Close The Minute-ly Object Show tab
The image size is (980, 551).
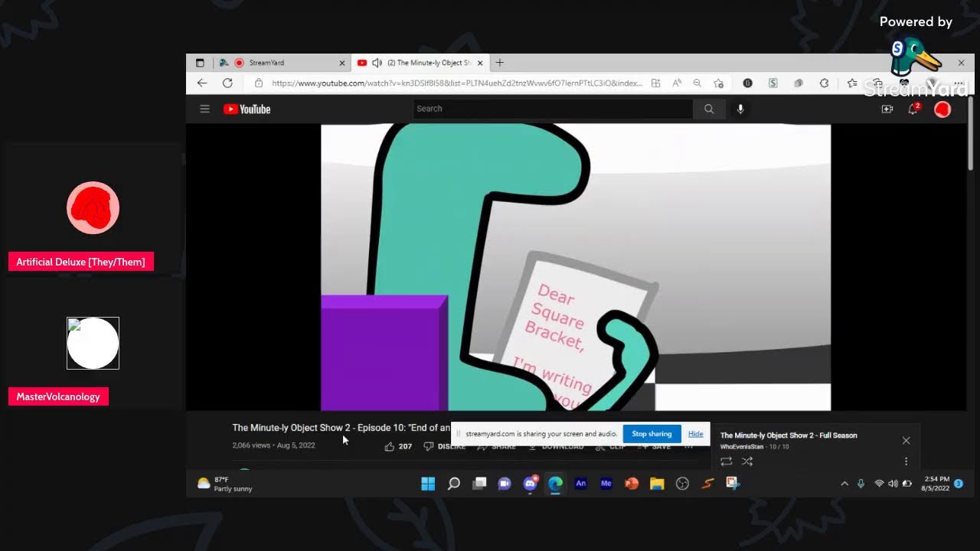[x=481, y=63]
